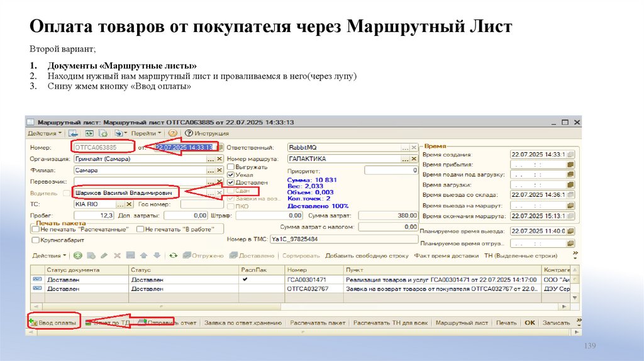Toggle the Крупногабарит checkbox
Viewport: 644px width, 361px height.
pyautogui.click(x=35, y=240)
